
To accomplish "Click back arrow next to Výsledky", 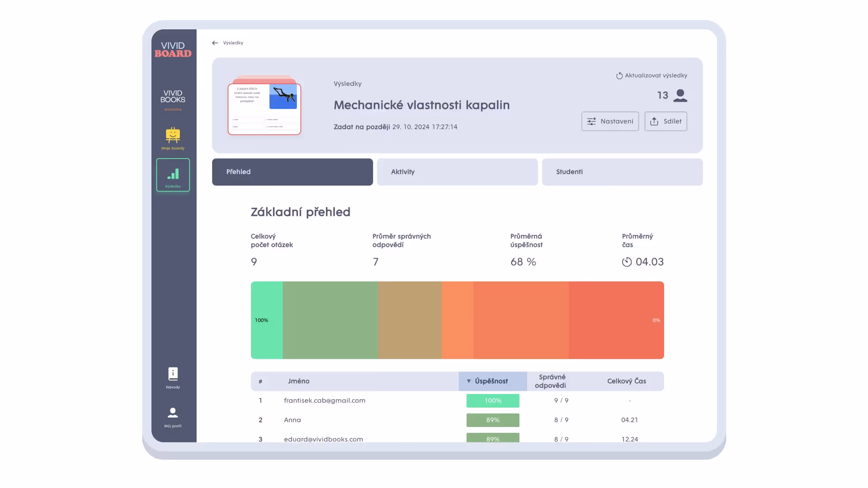I will [215, 43].
